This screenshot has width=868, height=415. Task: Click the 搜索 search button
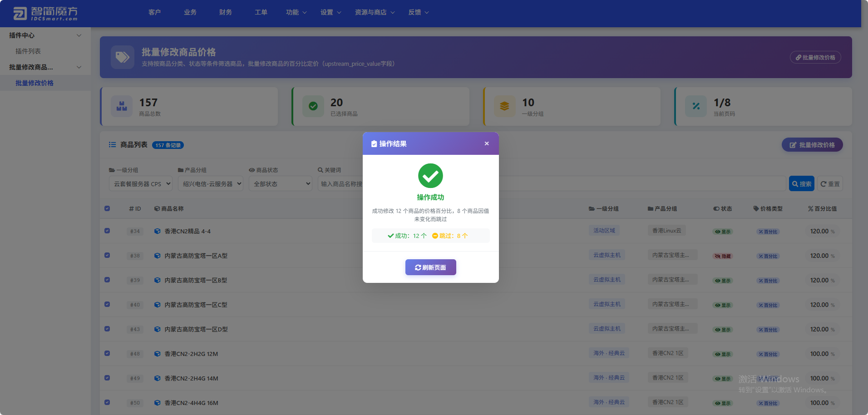click(x=802, y=183)
